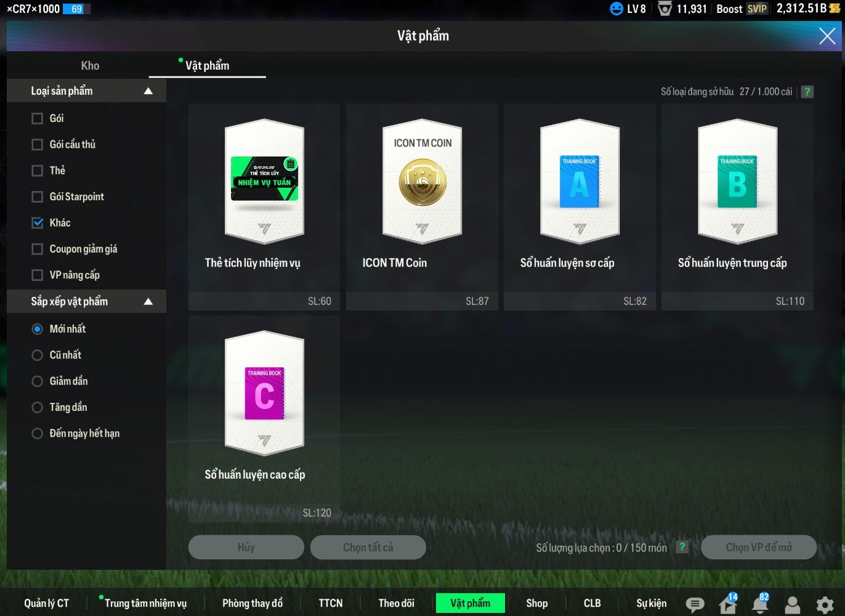This screenshot has width=845, height=616.
Task: Open the chat message bubble icon
Action: point(695,604)
